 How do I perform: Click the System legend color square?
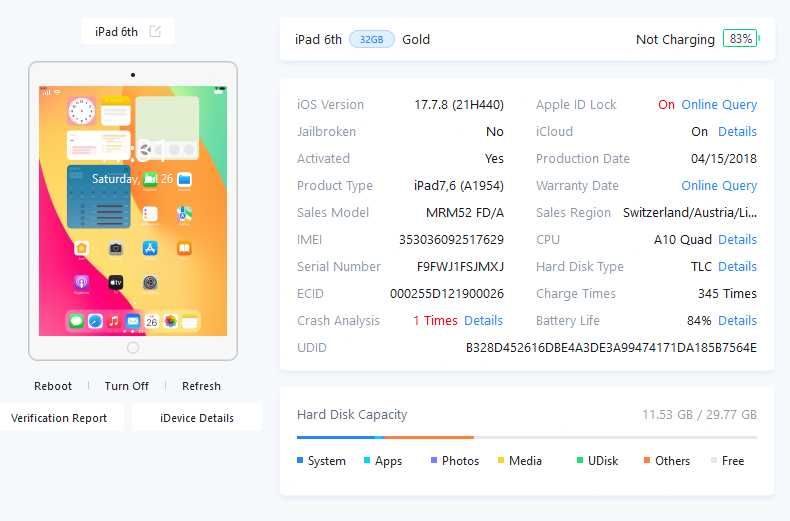pos(300,461)
